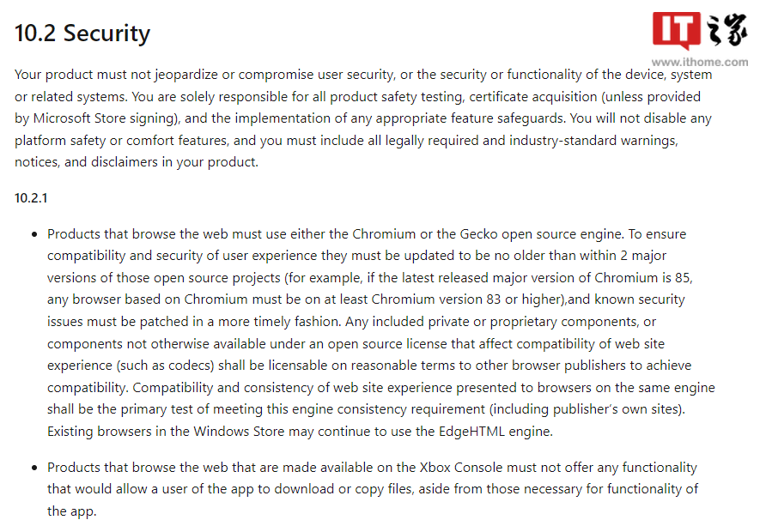Click the first bullet point marker

pos(34,234)
